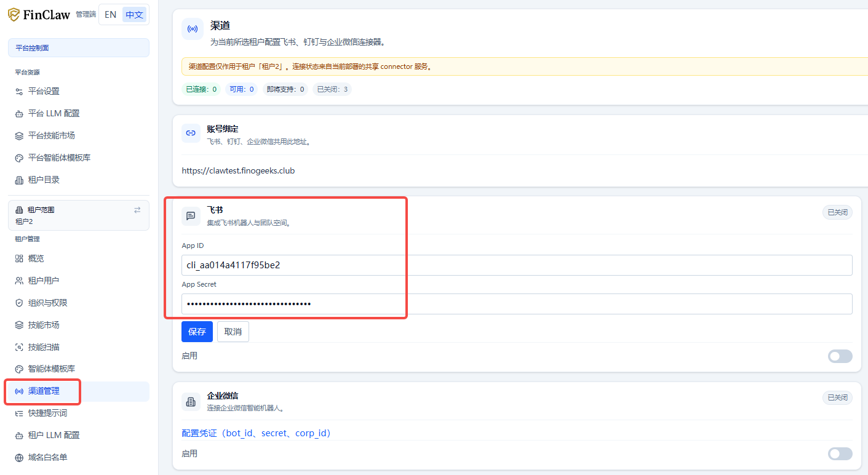Click the blue 保存 button
Image resolution: width=868 pixels, height=475 pixels.
click(197, 332)
